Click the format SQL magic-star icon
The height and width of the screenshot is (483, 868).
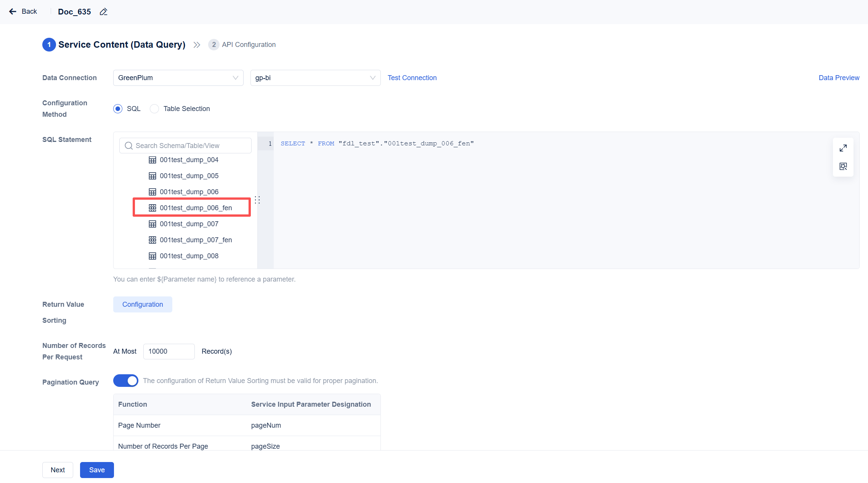coord(843,166)
